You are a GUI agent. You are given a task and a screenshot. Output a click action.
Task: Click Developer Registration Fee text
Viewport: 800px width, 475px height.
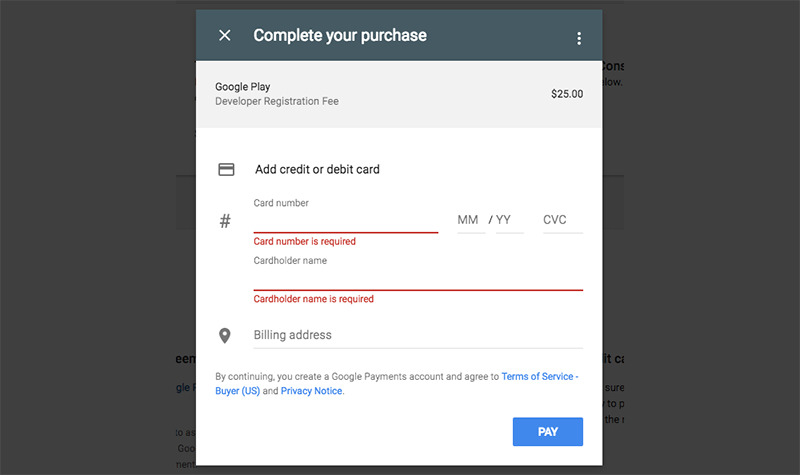coord(277,101)
